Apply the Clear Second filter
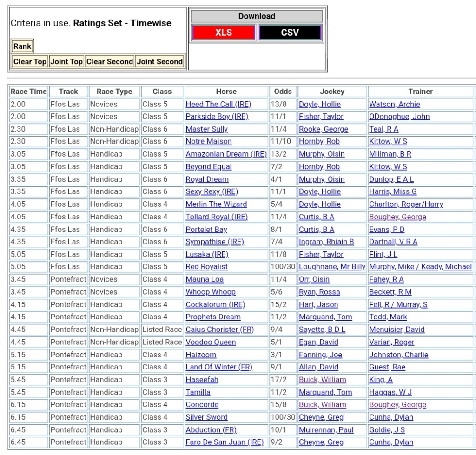Image resolution: width=476 pixels, height=455 pixels. coord(110,61)
